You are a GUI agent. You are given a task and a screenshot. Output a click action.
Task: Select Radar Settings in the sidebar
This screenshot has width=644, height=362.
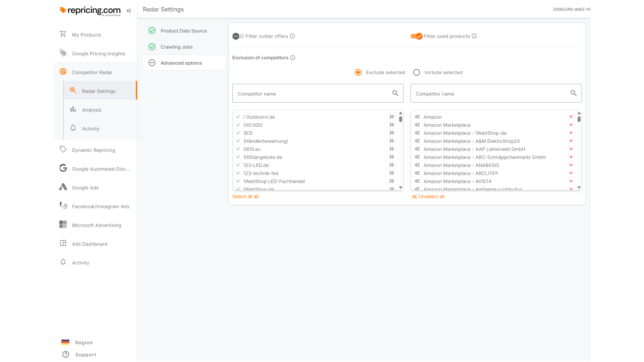pyautogui.click(x=100, y=90)
